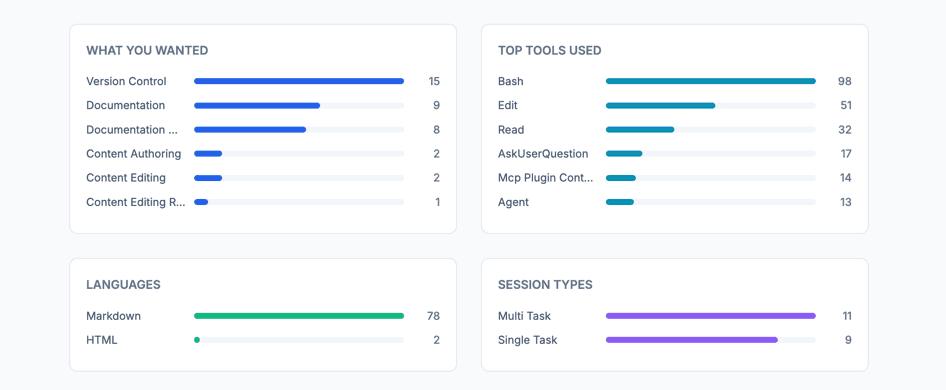Viewport: 946px width, 390px height.
Task: Click the bar showing value 1
Action: point(299,202)
